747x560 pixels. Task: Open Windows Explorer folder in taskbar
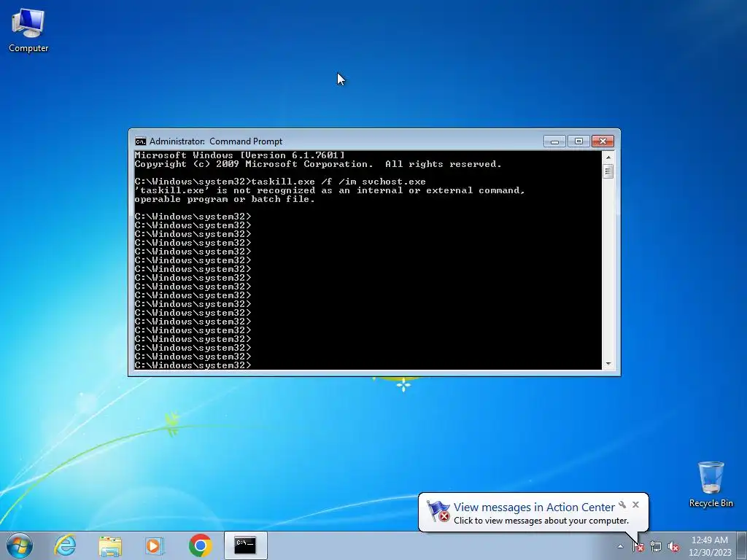110,545
